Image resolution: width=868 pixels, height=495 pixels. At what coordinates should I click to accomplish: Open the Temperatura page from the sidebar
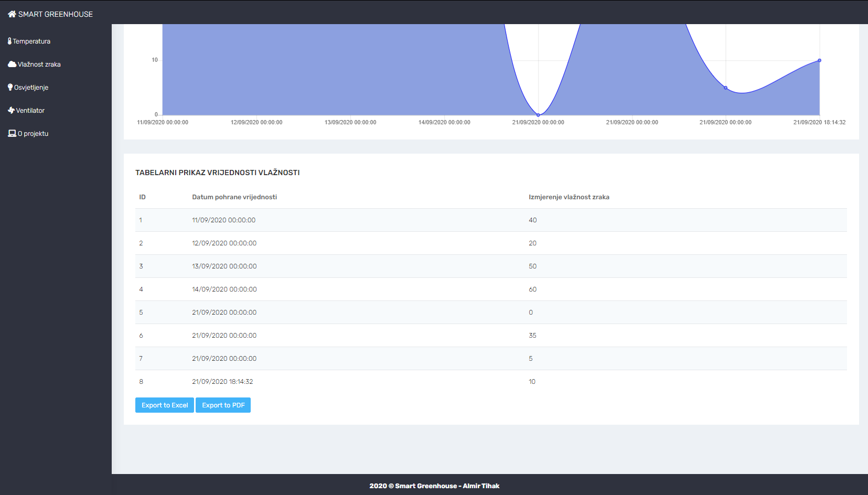(32, 41)
